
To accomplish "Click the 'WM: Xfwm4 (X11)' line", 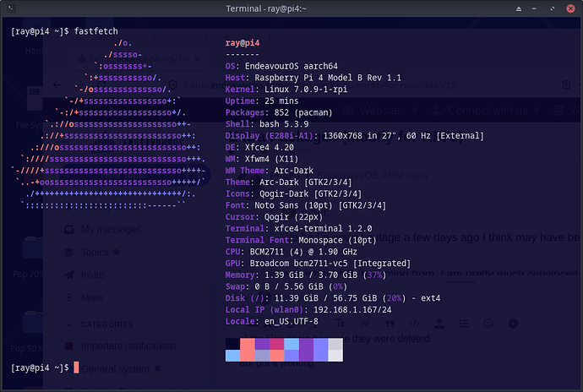I will [x=262, y=159].
